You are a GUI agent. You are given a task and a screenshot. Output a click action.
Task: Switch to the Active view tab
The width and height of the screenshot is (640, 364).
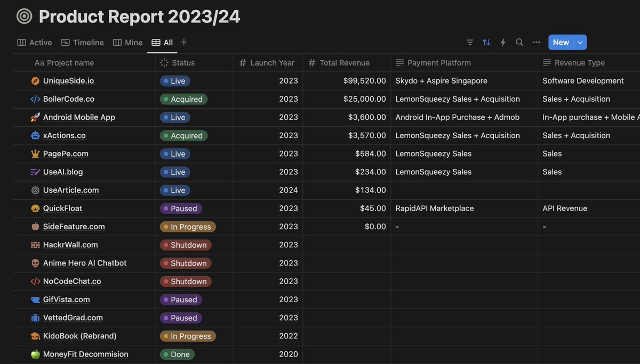pyautogui.click(x=35, y=43)
